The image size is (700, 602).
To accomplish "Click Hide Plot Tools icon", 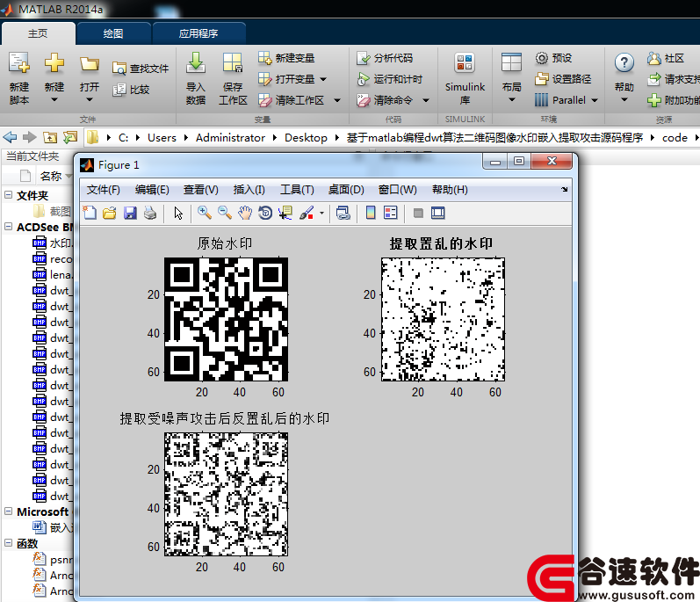I will [418, 213].
